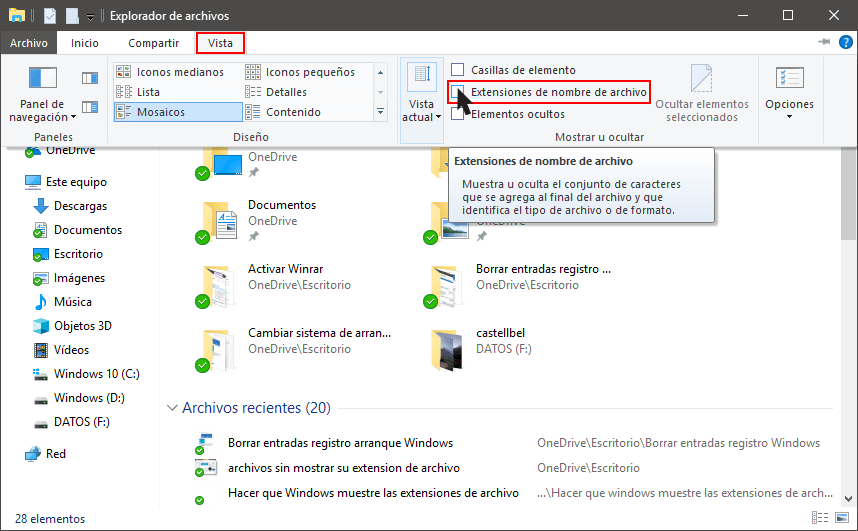Viewport: 858px width, 531px height.
Task: Click the Vídeos film icon
Action: 40,350
